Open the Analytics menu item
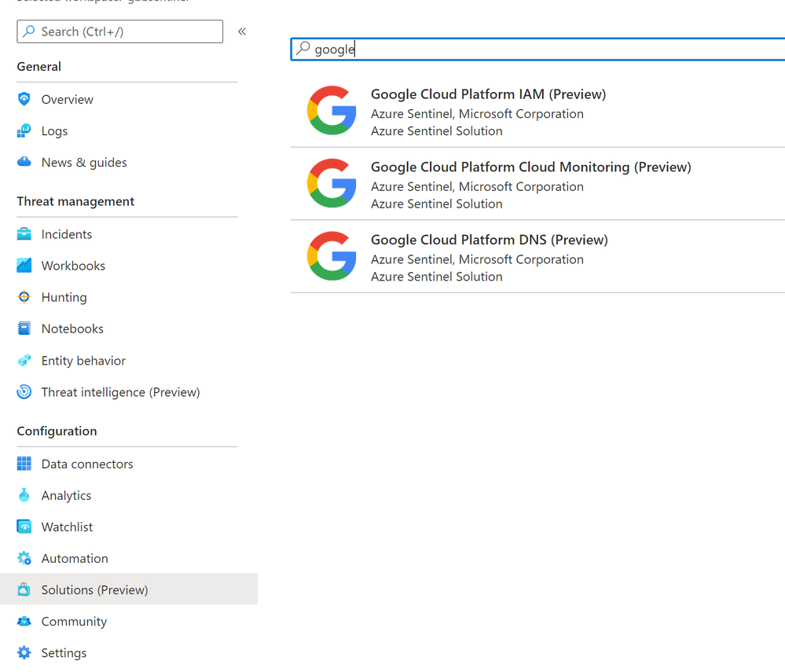 (67, 496)
